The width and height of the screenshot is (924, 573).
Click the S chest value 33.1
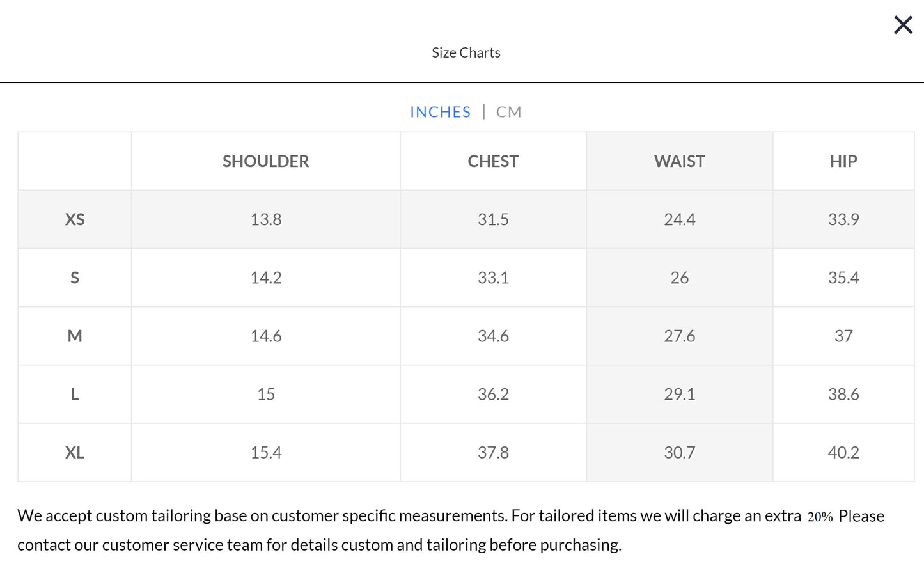[493, 278]
